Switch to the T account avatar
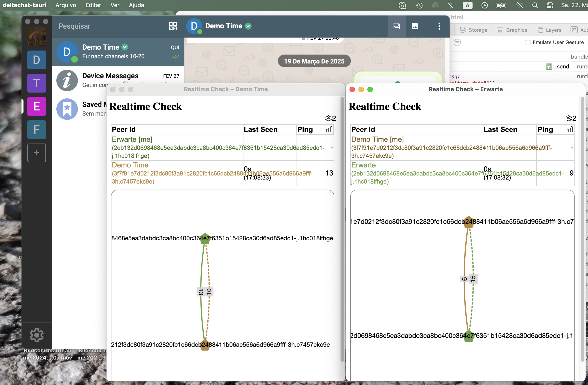The image size is (588, 385). pyautogui.click(x=36, y=83)
